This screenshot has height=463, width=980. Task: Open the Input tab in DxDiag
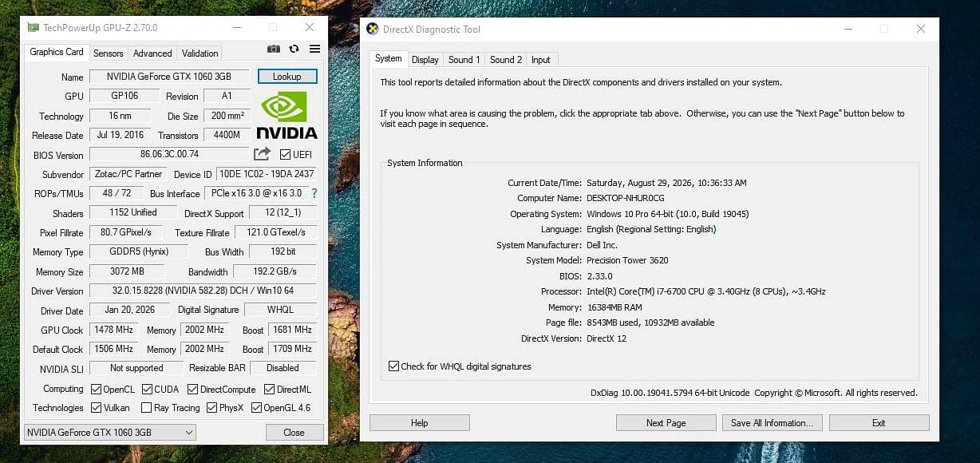pyautogui.click(x=540, y=60)
